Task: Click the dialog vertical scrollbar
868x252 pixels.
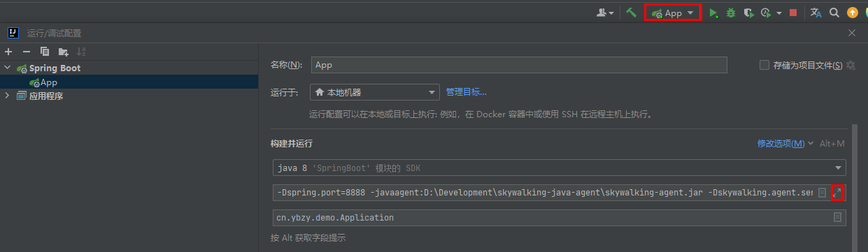Action: pyautogui.click(x=854, y=188)
